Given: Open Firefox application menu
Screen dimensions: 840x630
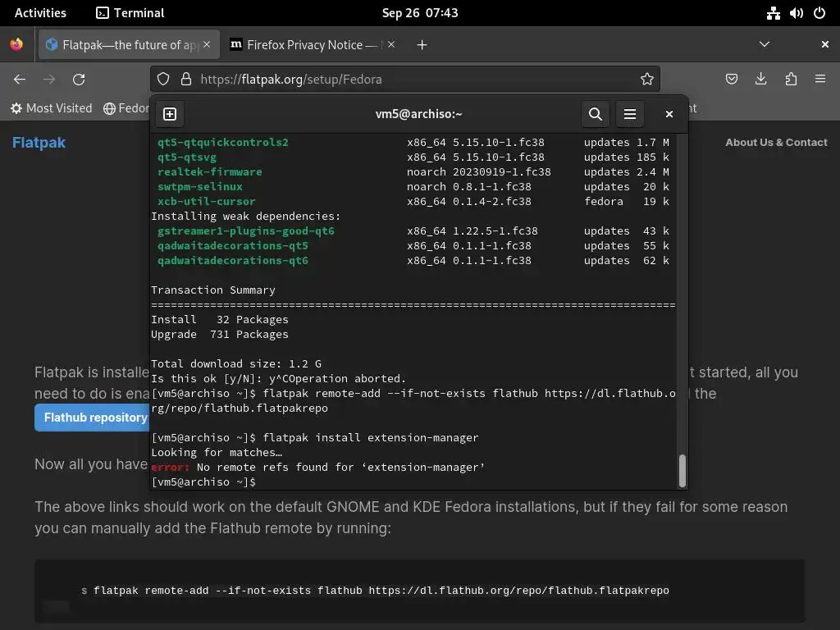Looking at the screenshot, I should [820, 80].
